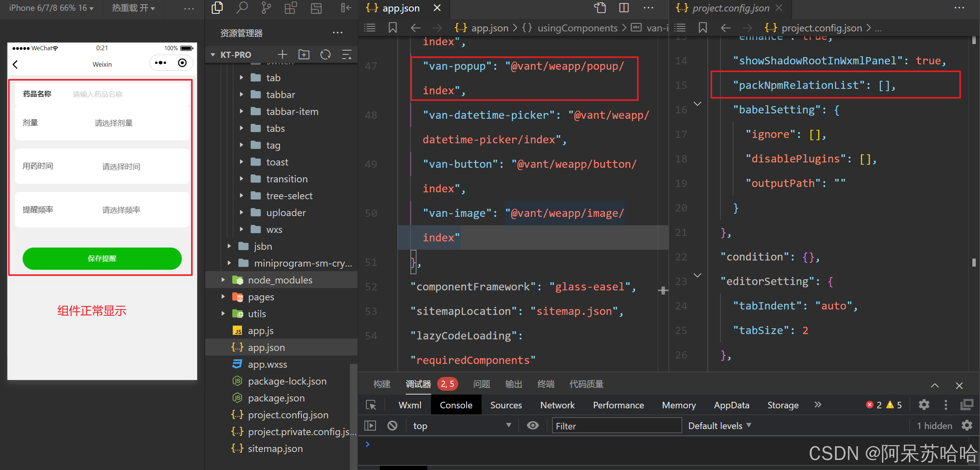Toggle the eye (live expression) icon in console
The height and width of the screenshot is (470, 980).
coord(532,425)
